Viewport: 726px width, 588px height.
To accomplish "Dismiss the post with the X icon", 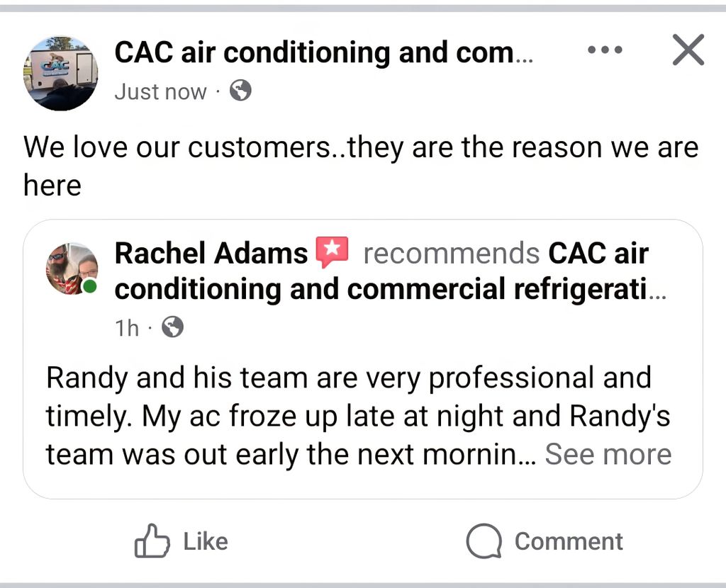I will tap(688, 50).
